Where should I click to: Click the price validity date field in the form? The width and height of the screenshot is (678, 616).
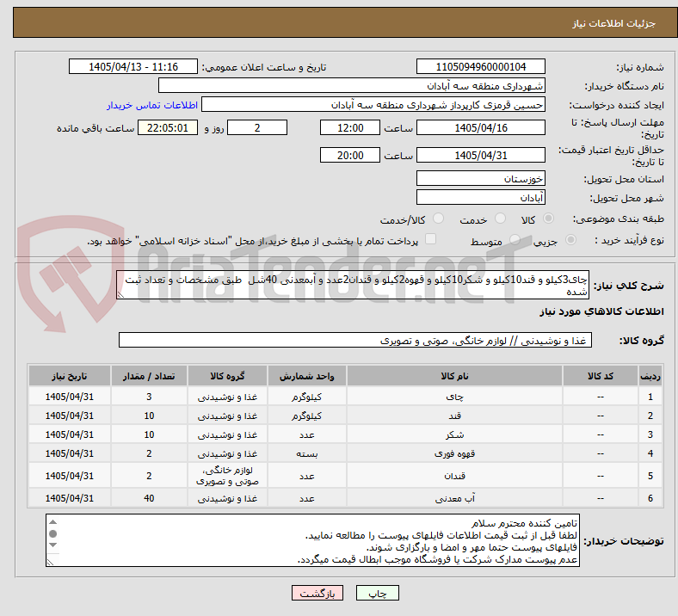pyautogui.click(x=480, y=155)
